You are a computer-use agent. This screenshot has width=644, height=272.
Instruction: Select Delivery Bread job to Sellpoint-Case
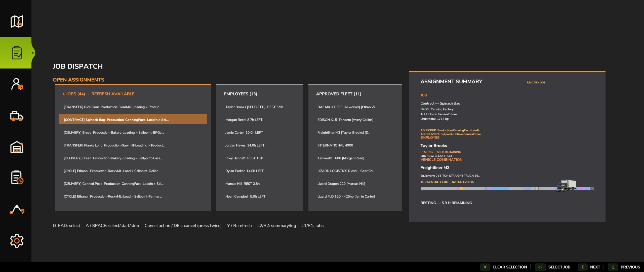tap(133, 158)
